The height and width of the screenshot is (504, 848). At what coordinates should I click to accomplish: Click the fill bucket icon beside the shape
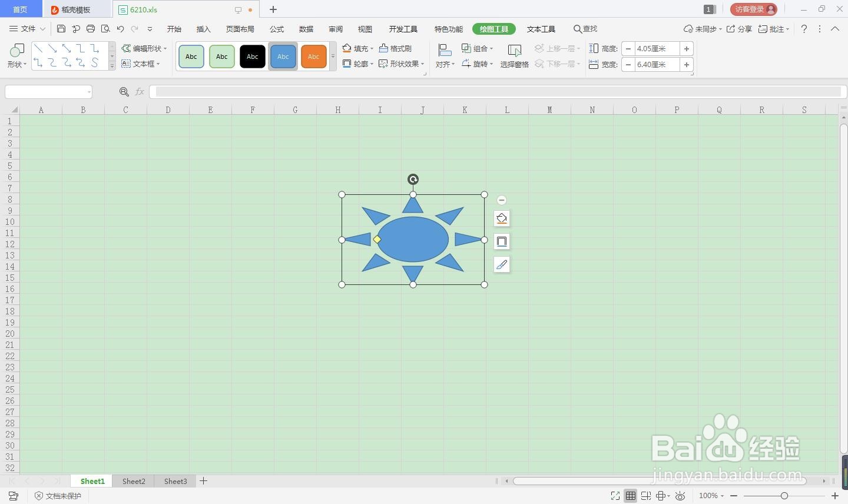(501, 218)
